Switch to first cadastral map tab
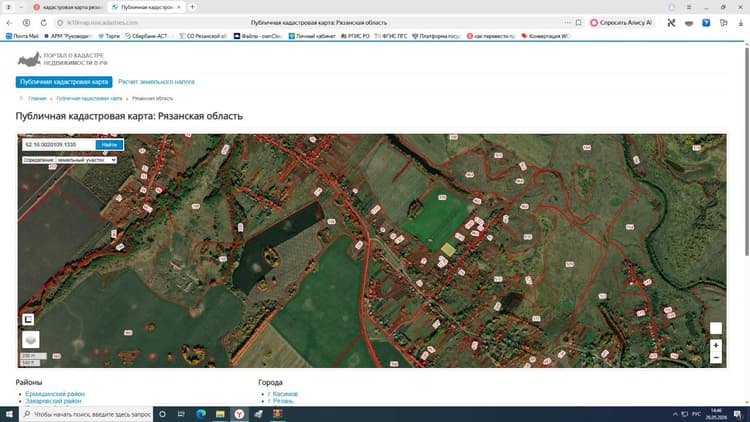The width and height of the screenshot is (750, 422). [68, 7]
